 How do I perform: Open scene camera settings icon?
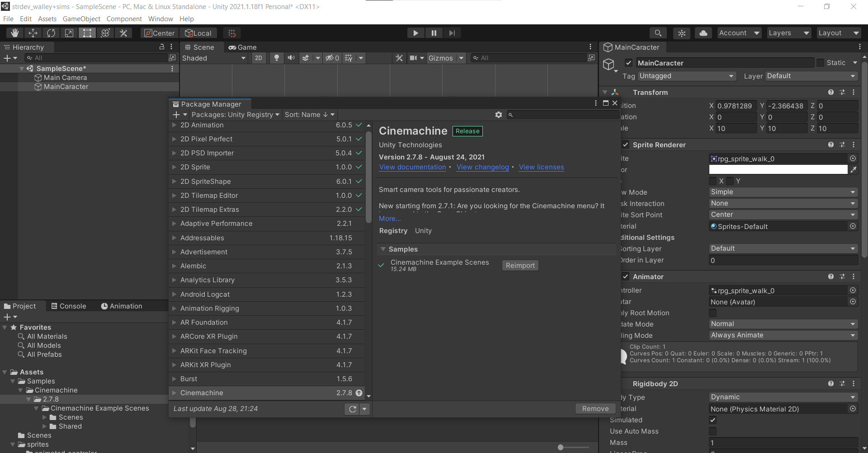click(x=413, y=58)
